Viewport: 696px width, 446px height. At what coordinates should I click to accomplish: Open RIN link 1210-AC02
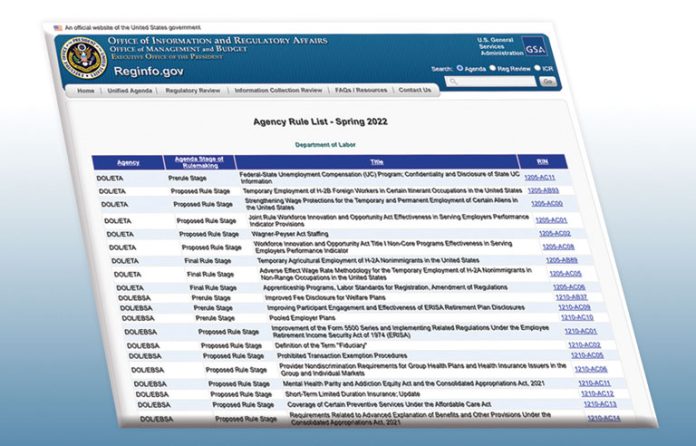(584, 345)
